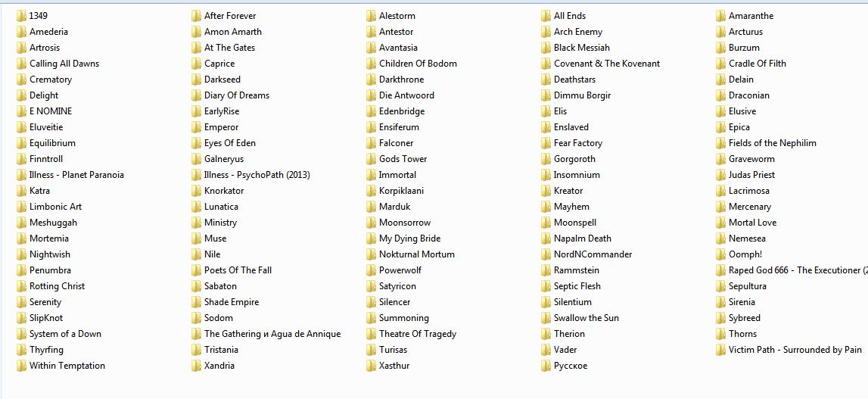Select the Arch Enemy folder name
Image resolution: width=868 pixels, height=399 pixels.
(578, 32)
